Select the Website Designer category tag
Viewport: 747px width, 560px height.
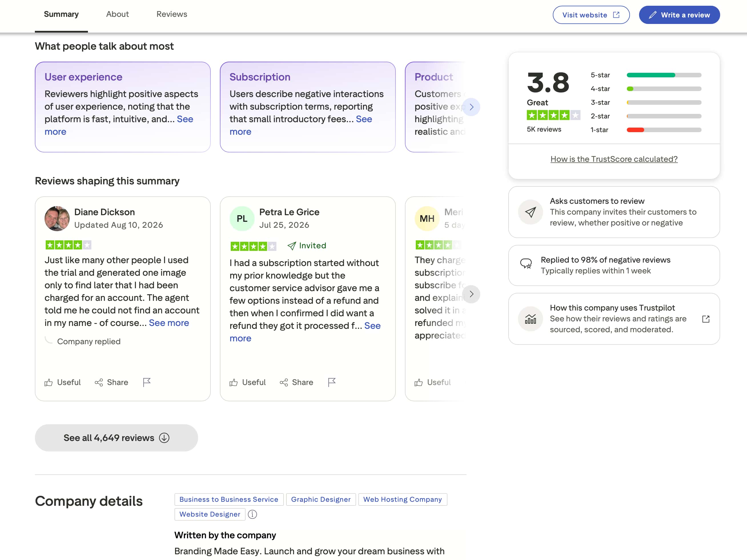pyautogui.click(x=210, y=514)
